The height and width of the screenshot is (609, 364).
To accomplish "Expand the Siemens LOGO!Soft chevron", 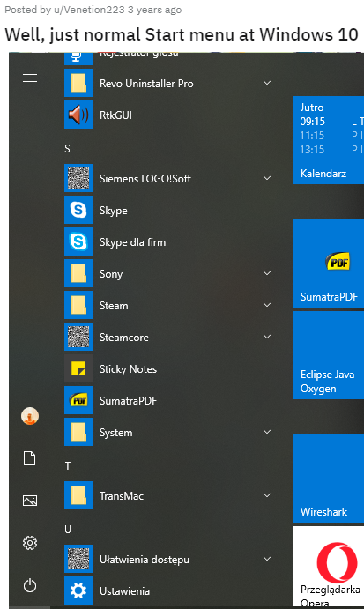I will tap(267, 178).
